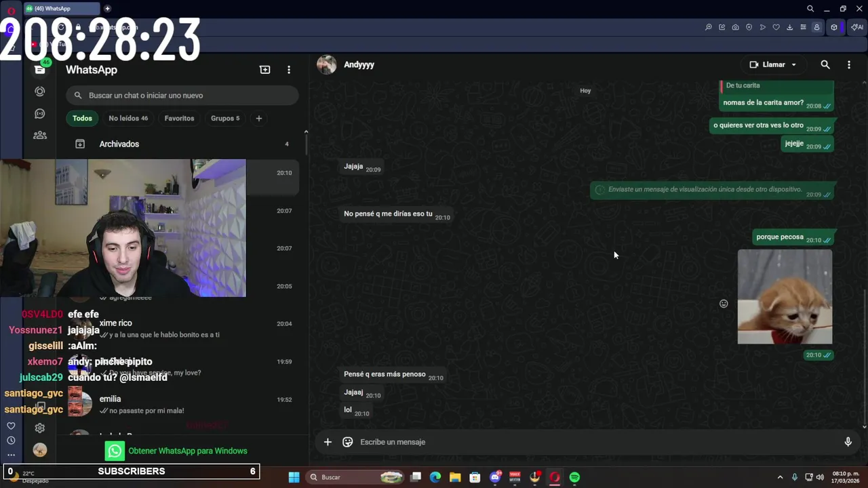868x488 pixels.
Task: Click the single-view message notice
Action: pos(713,190)
